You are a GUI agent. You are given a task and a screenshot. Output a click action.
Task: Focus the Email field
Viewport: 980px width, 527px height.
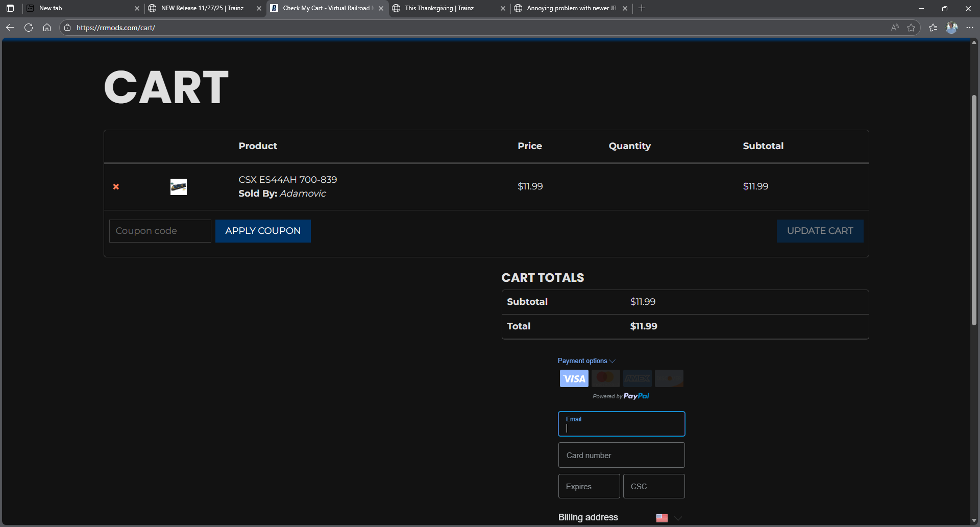pyautogui.click(x=622, y=424)
